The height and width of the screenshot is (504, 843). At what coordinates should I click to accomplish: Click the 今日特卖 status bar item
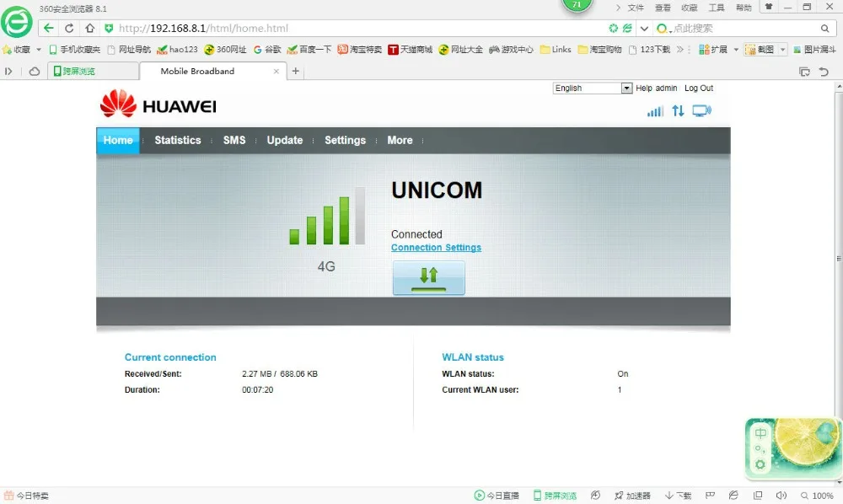tap(26, 496)
